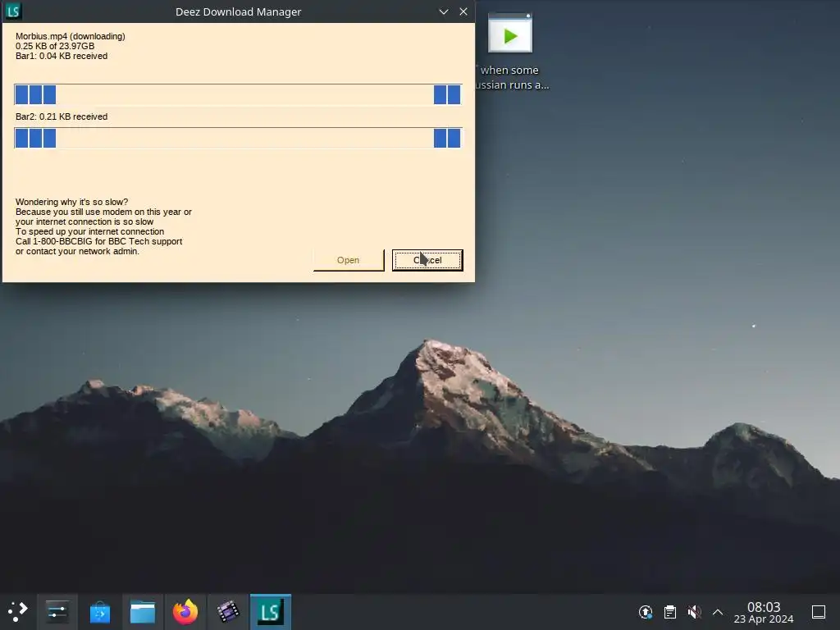Cancel the Morbius.mp4 download
This screenshot has height=630, width=840.
click(x=427, y=260)
